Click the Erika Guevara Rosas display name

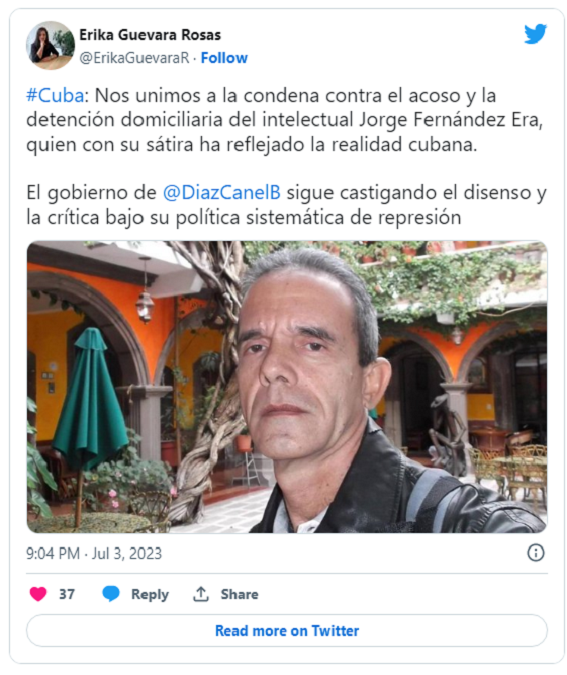click(x=150, y=35)
